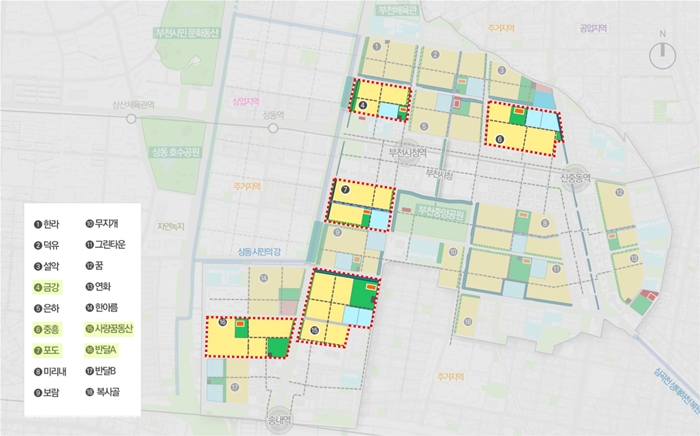Select district marker 4 on map

363,105
